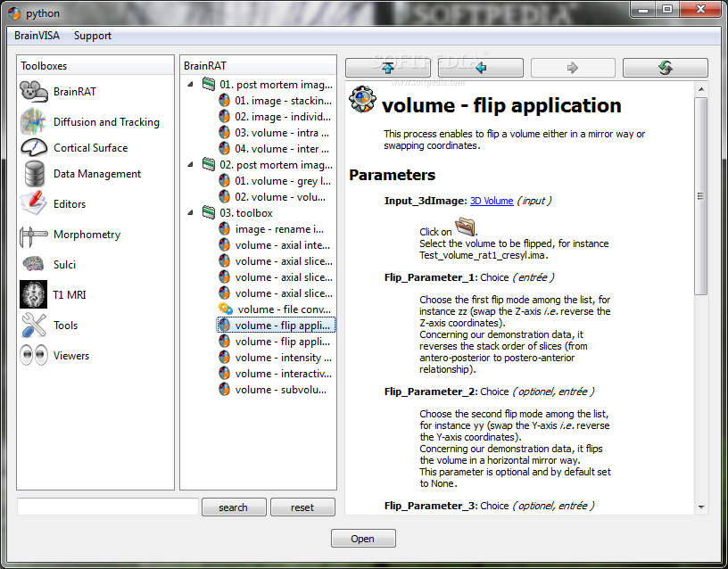Open the Morphometry caliper icon
The height and width of the screenshot is (569, 728).
pyautogui.click(x=33, y=235)
